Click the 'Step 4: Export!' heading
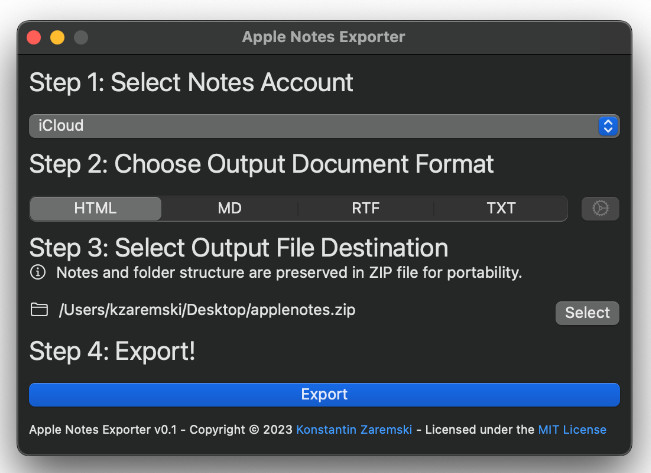651x473 pixels. pos(112,352)
